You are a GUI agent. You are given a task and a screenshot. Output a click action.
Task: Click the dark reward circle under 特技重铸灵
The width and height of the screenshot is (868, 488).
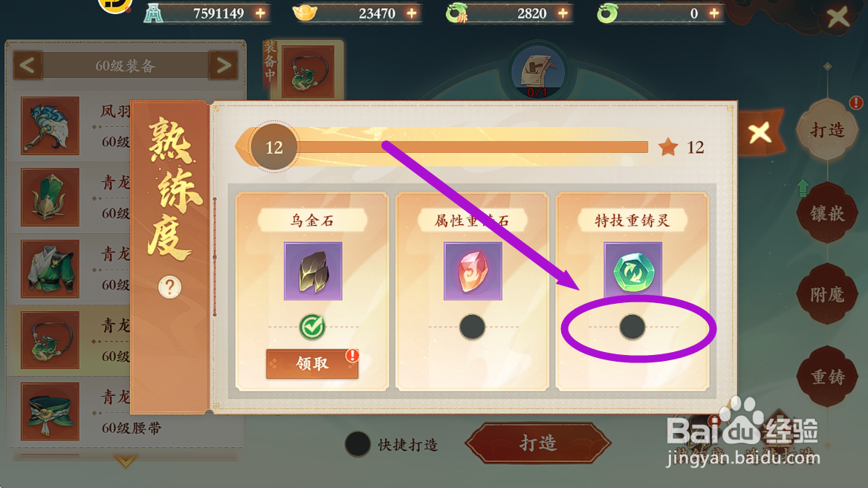click(x=632, y=327)
